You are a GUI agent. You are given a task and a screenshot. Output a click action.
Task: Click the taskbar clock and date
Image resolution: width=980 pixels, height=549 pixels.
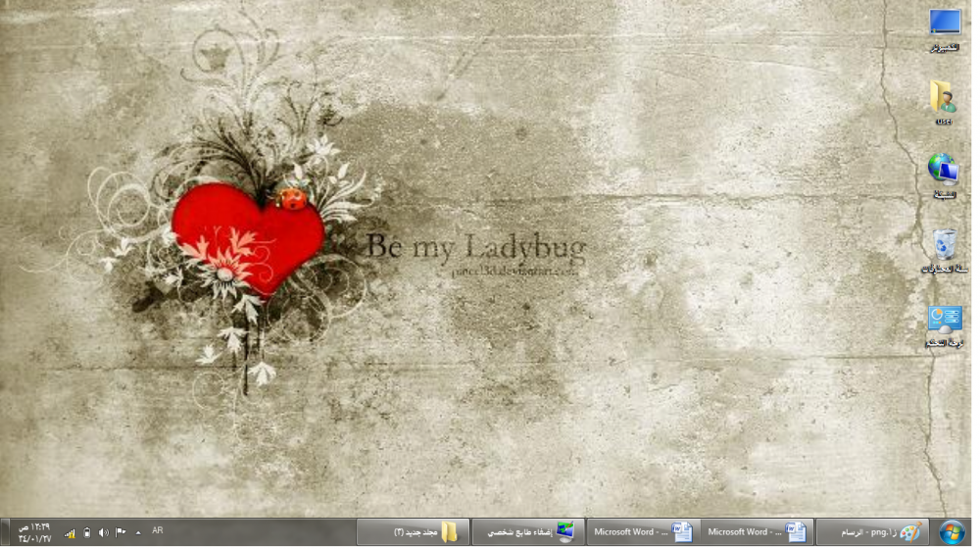33,532
